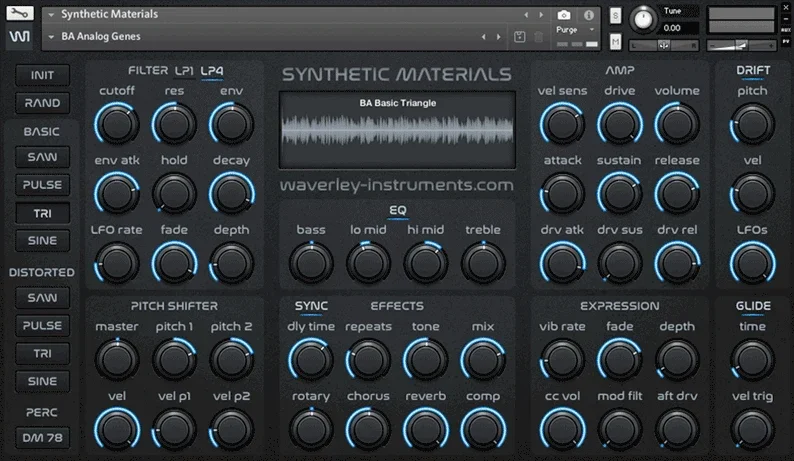Image resolution: width=794 pixels, height=461 pixels.
Task: Click the drift pitch knob
Action: coord(752,124)
